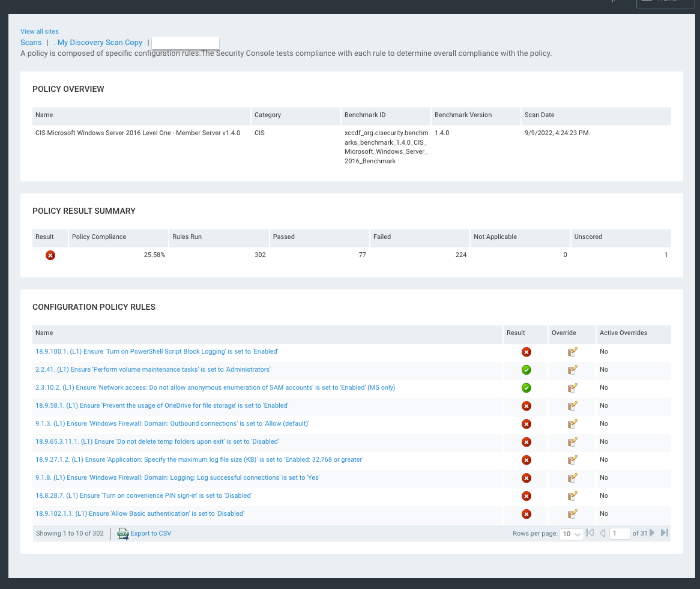
Task: Click the Export to CSV disk icon
Action: click(x=122, y=533)
